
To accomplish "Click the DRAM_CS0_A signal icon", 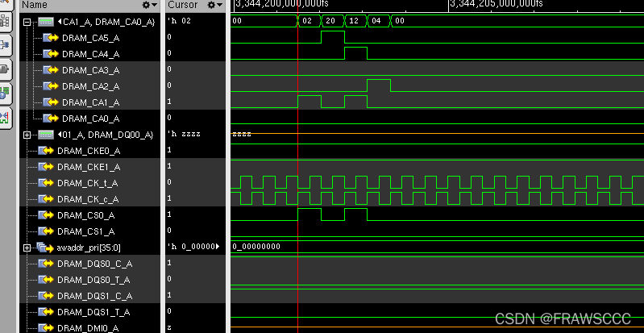I will pos(48,215).
